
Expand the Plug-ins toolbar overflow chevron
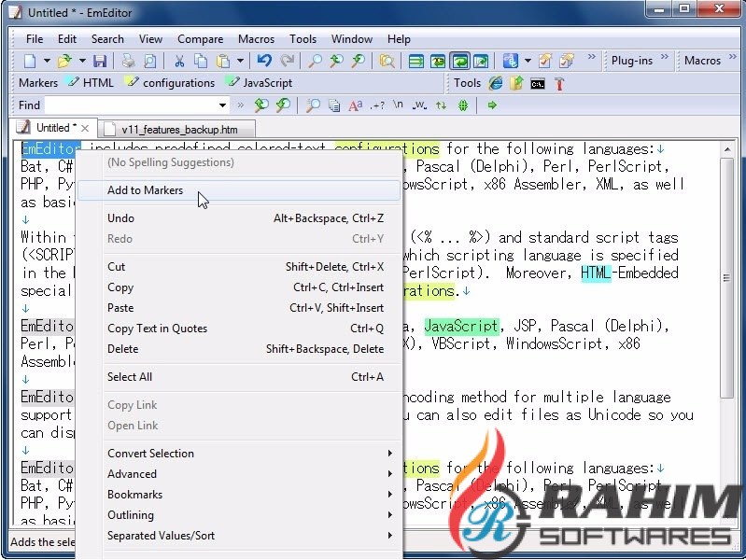click(x=664, y=57)
